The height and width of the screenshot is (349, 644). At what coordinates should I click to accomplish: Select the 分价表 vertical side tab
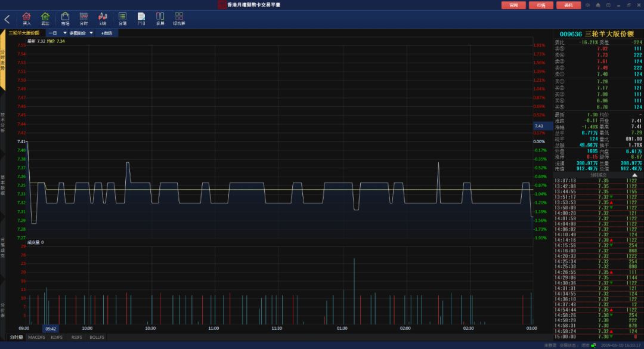tap(2, 311)
